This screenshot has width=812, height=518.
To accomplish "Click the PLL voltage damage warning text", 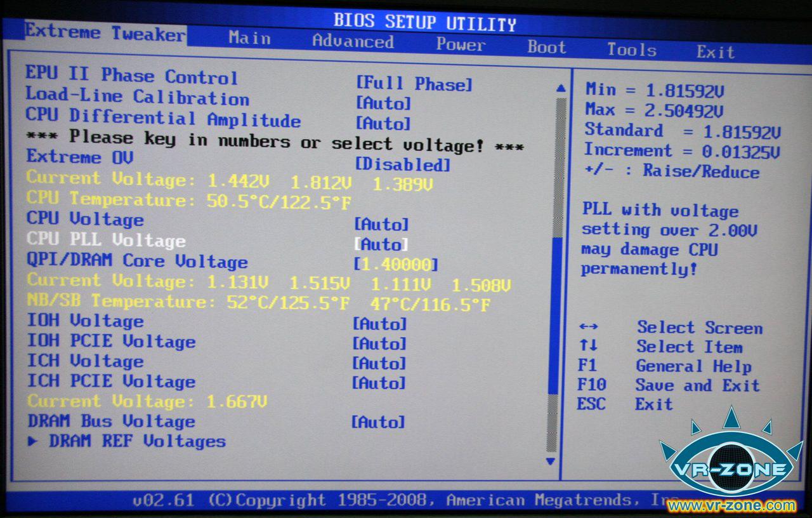I will pos(669,239).
